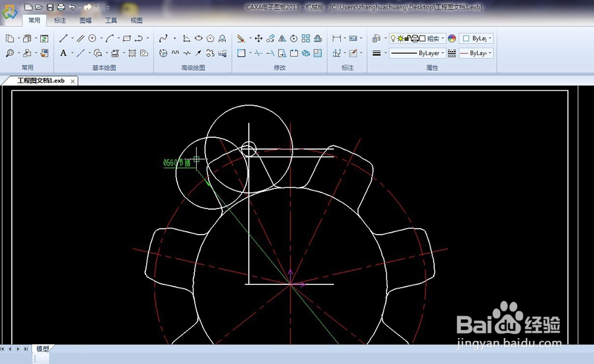Image resolution: width=594 pixels, height=364 pixels.
Task: Click the Point drawing tool
Action: [175, 38]
